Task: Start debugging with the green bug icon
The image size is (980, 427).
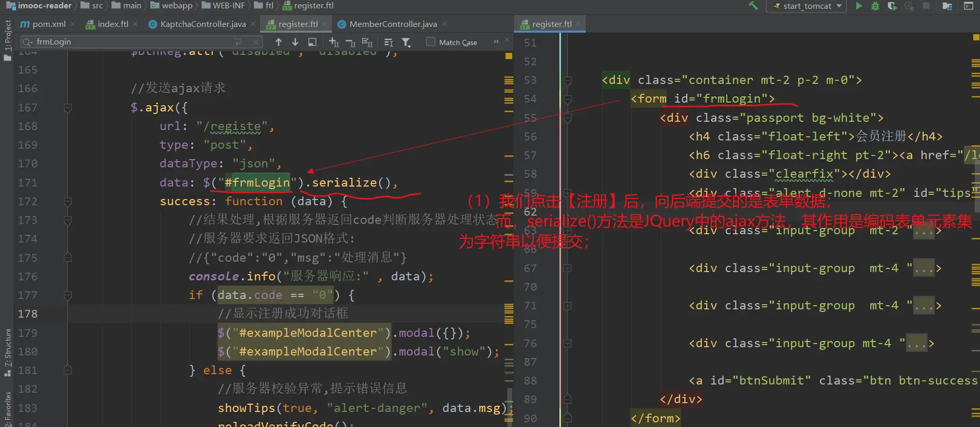Action: [x=875, y=6]
